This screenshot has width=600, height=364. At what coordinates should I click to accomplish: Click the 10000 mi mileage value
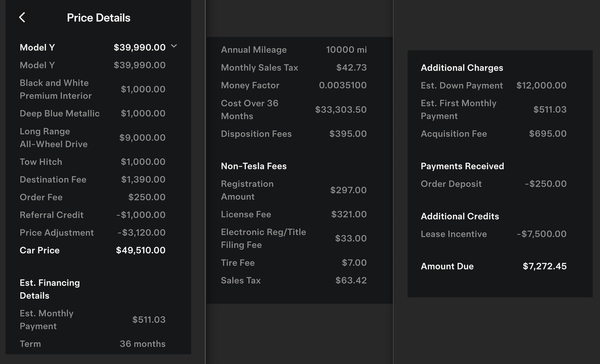click(346, 50)
